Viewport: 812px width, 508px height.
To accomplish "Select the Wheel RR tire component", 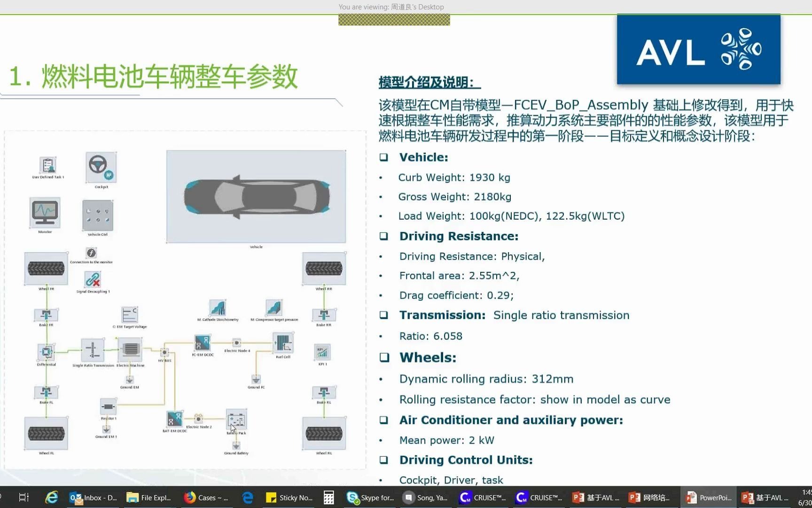I will pos(324,269).
